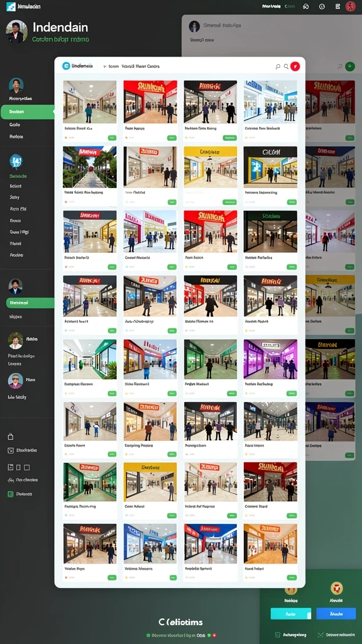Click sidebar avatar above the first green highlighted item
The height and width of the screenshot is (644, 362).
(16, 85)
